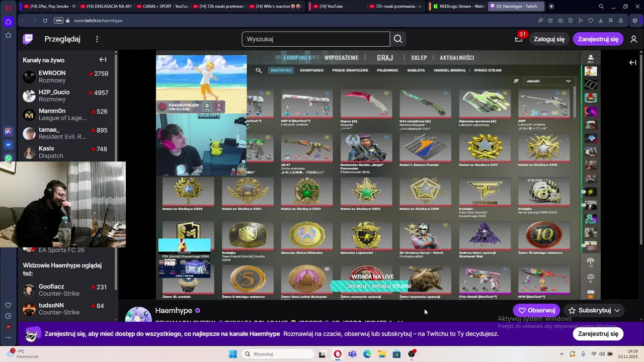Open a new browser tab
This screenshot has height=362, width=644.
[x=551, y=7]
